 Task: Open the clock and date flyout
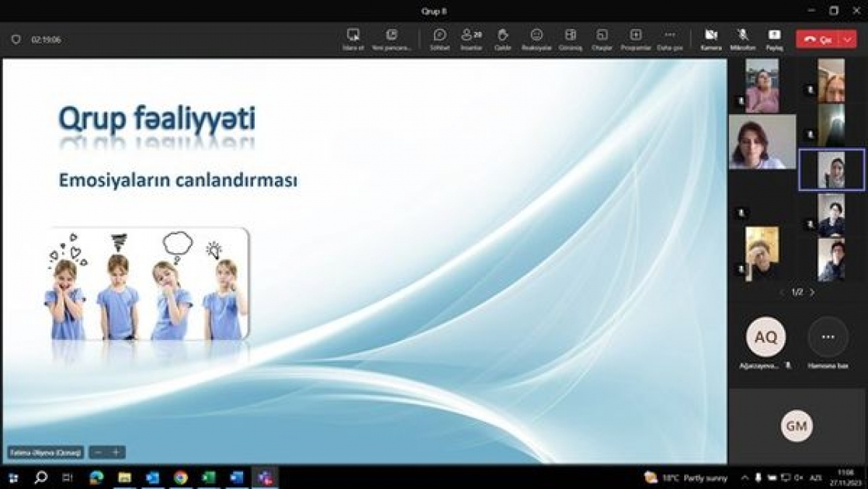(x=846, y=477)
